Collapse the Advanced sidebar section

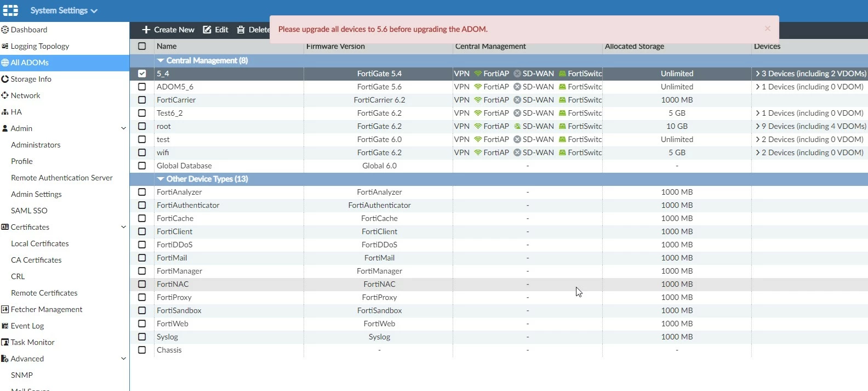[123, 359]
